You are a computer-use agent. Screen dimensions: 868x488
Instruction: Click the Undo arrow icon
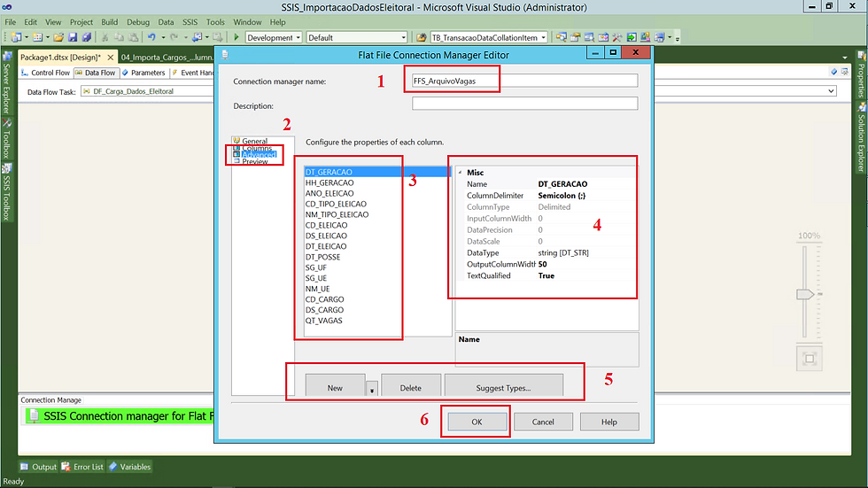click(x=151, y=37)
